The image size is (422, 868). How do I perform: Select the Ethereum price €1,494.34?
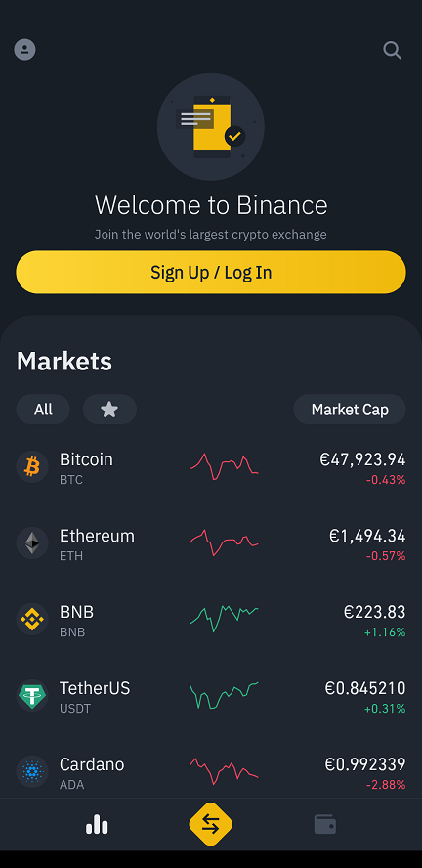pos(367,536)
